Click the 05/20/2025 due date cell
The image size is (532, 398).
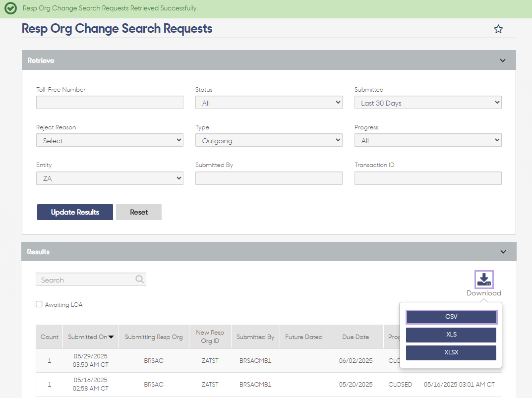(355, 384)
